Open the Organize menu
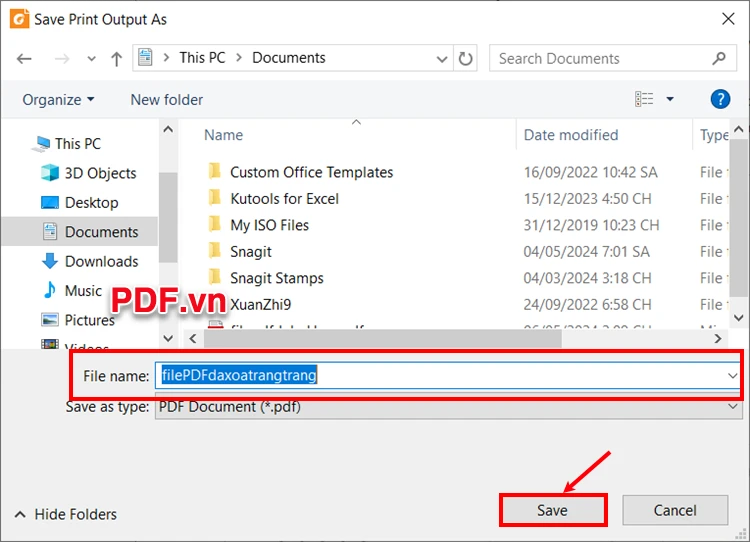 [58, 100]
